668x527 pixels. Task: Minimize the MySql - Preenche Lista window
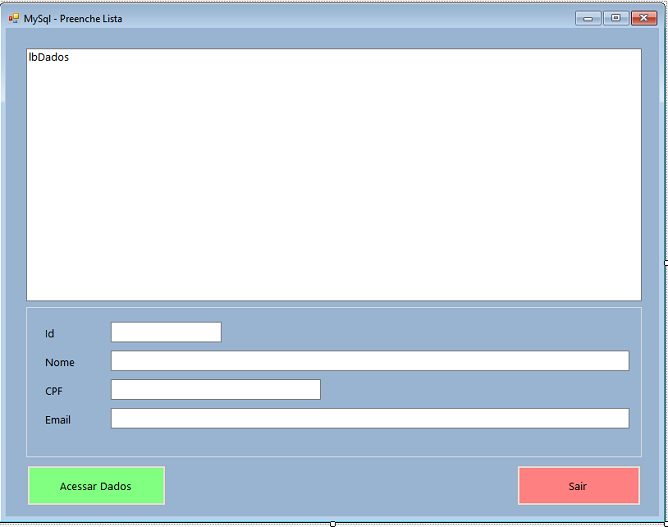coord(588,18)
